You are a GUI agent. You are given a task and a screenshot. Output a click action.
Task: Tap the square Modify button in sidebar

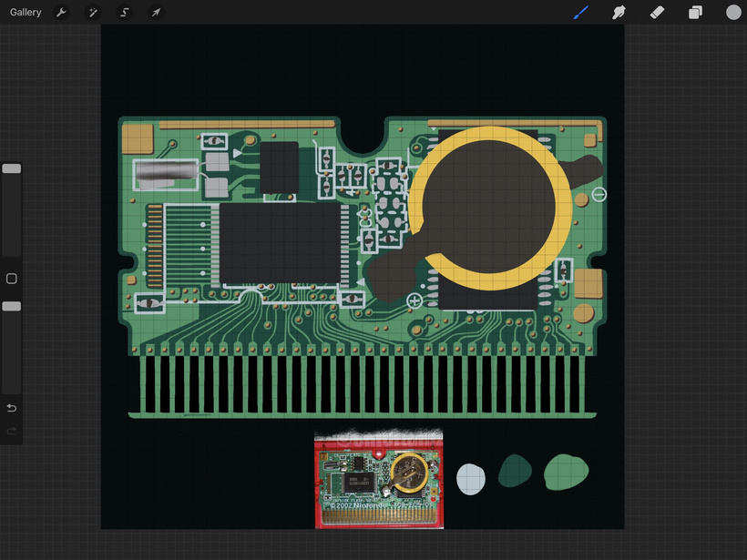tap(12, 279)
